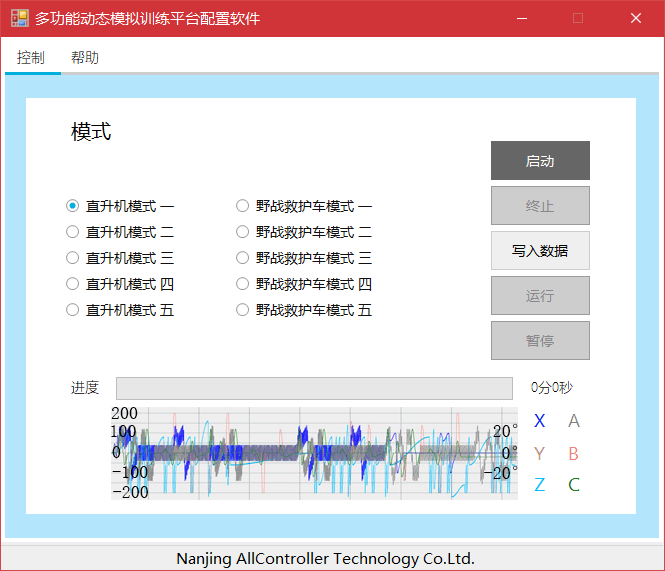Choose 直升机模式 五 option

point(72,310)
